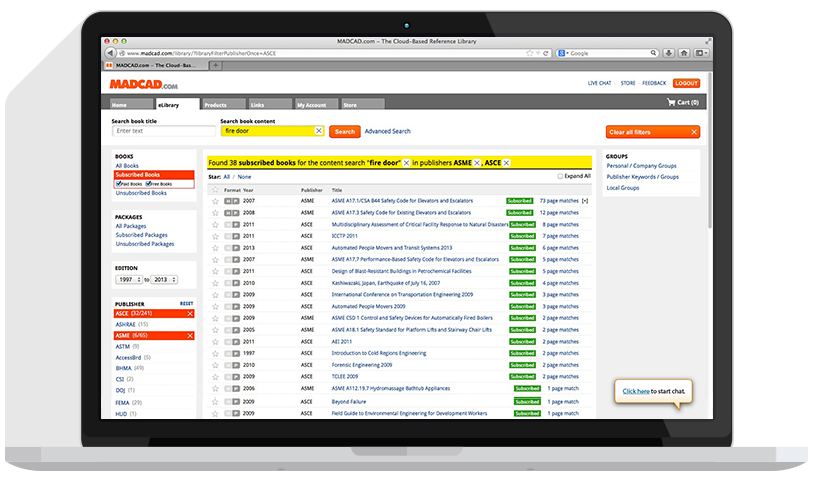Screen dimensions: 813x486
Task: Click the first format icon of the ASME A17.3 row
Action: [x=228, y=213]
